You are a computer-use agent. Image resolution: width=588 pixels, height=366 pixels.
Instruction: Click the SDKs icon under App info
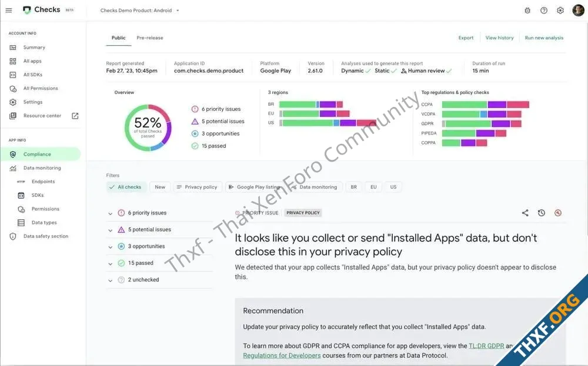click(21, 196)
